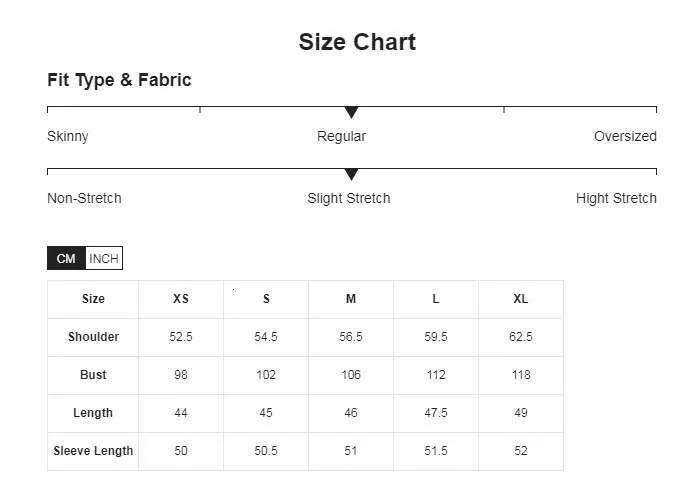Select the XS column header

181,299
